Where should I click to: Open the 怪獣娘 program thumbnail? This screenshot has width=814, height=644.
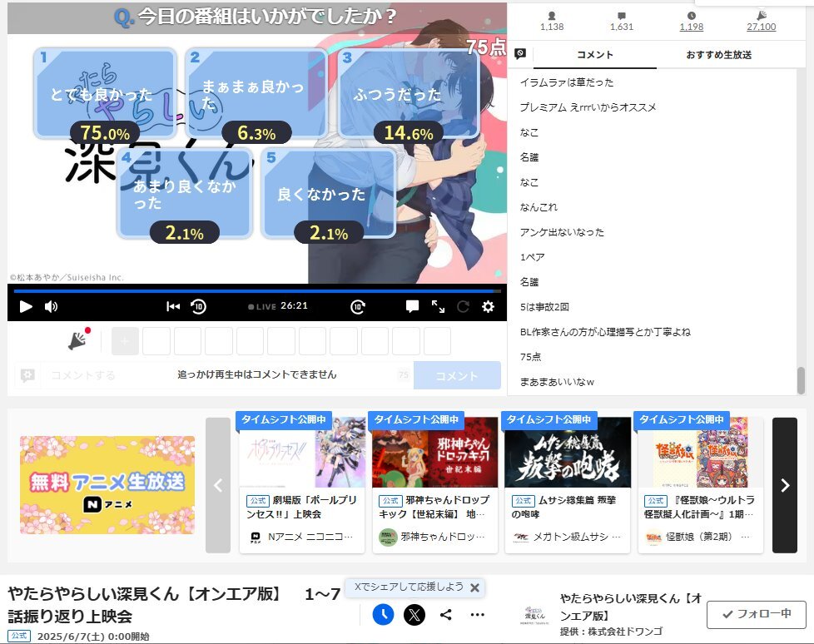701,452
